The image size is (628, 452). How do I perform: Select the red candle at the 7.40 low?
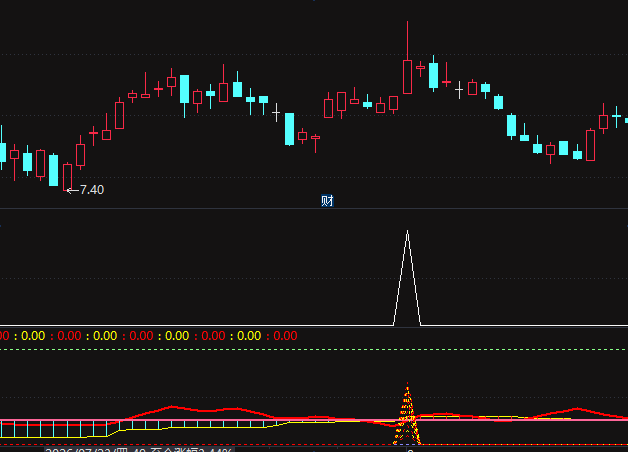67,177
